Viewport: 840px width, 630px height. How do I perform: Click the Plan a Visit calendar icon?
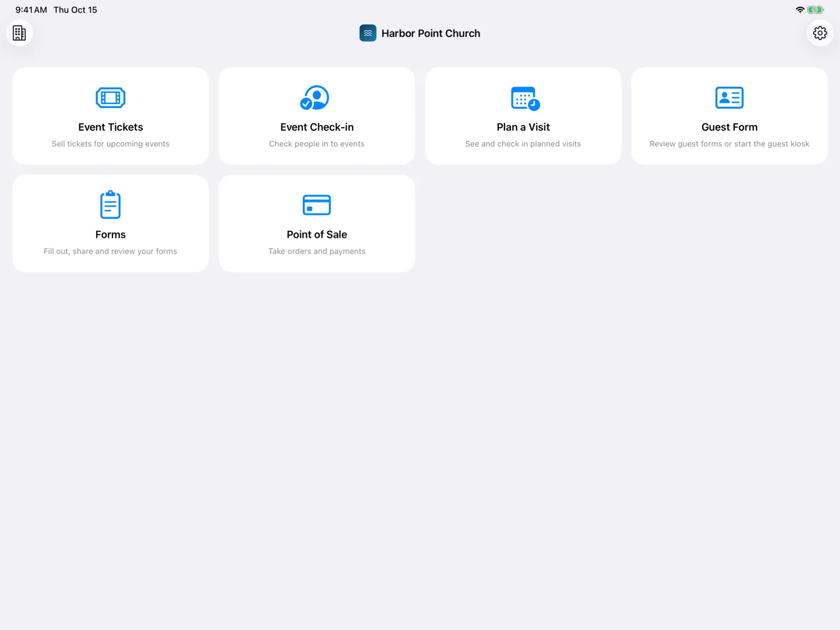pyautogui.click(x=526, y=98)
